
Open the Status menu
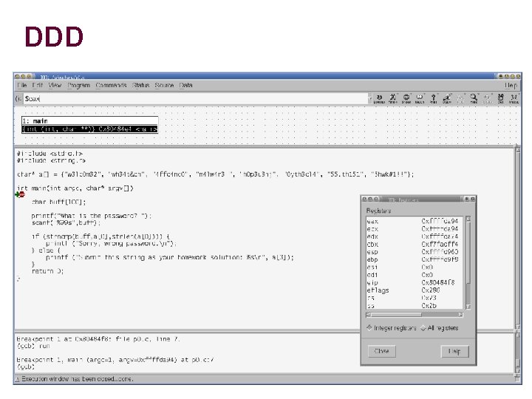point(140,85)
